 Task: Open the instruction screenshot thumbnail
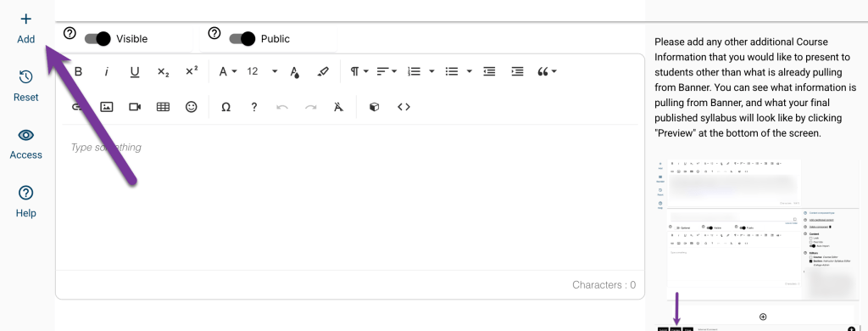click(756, 244)
